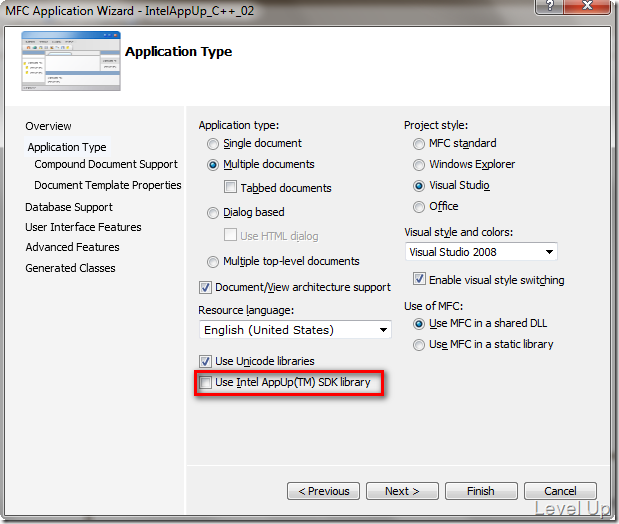
Task: Select Visual Studio project style
Action: coord(418,186)
